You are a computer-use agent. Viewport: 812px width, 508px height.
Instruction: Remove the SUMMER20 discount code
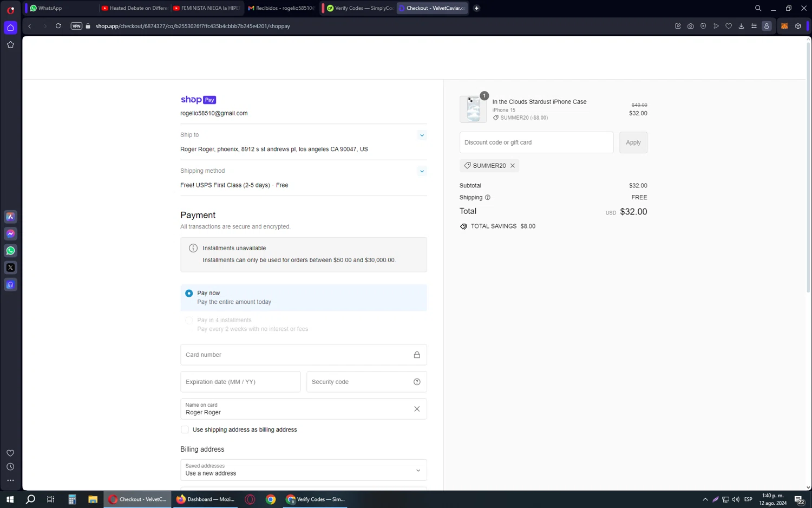513,166
